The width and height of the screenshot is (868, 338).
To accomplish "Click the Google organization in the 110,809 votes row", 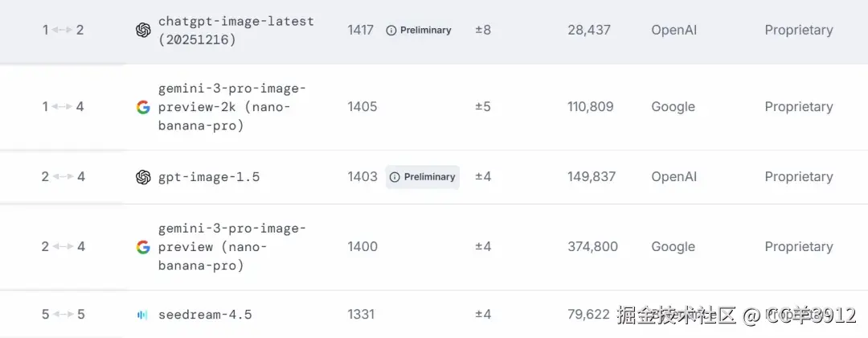I will pyautogui.click(x=673, y=107).
